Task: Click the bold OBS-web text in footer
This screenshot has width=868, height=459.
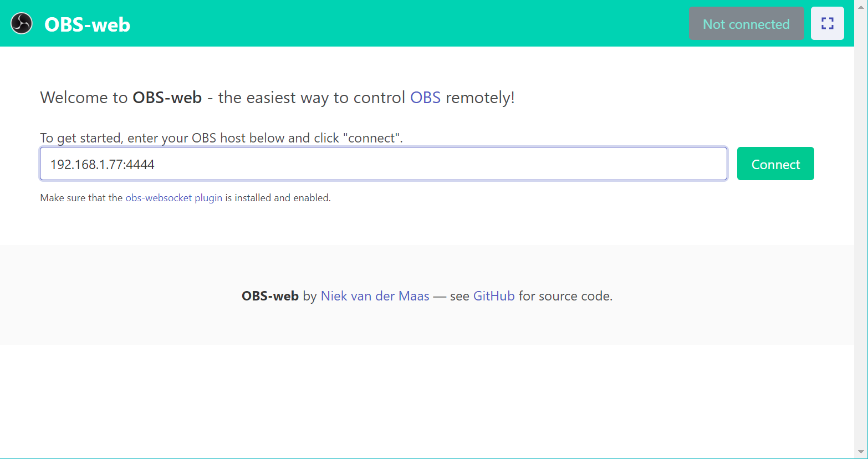Action: [x=270, y=296]
